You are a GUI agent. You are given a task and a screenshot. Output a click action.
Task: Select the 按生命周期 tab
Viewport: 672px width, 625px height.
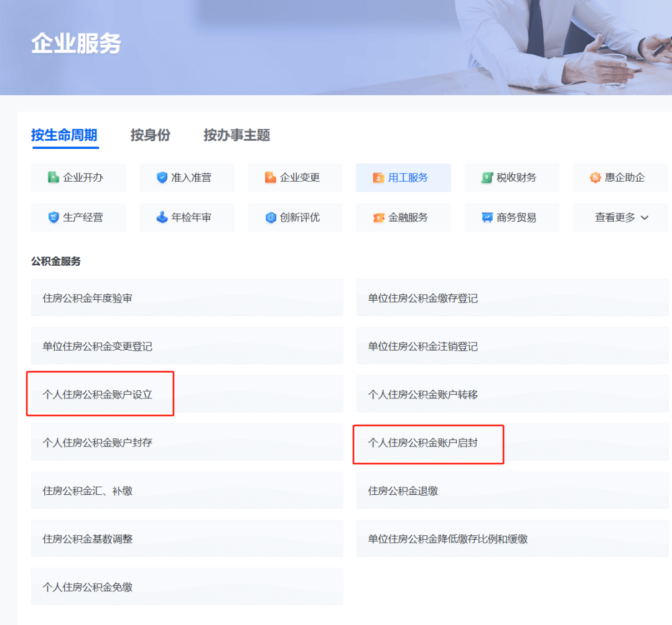(x=64, y=135)
